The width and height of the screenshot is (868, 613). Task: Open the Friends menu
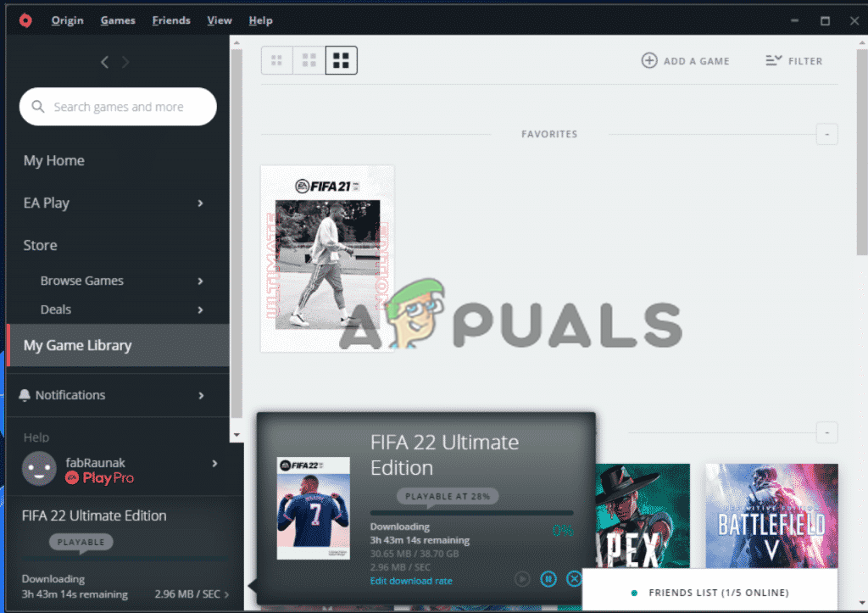[x=171, y=20]
